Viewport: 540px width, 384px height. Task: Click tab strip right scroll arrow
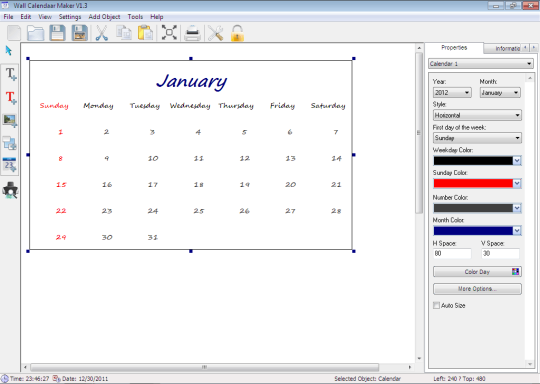(x=533, y=48)
